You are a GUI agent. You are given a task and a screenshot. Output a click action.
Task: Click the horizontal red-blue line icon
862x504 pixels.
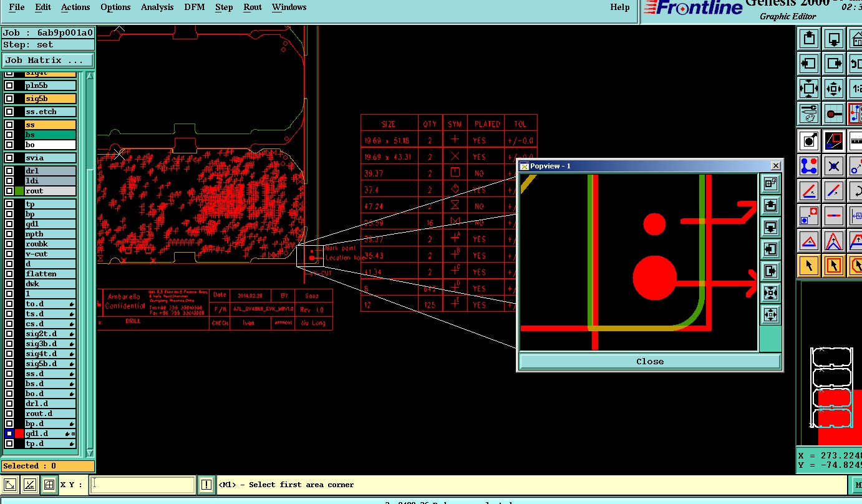tap(835, 216)
